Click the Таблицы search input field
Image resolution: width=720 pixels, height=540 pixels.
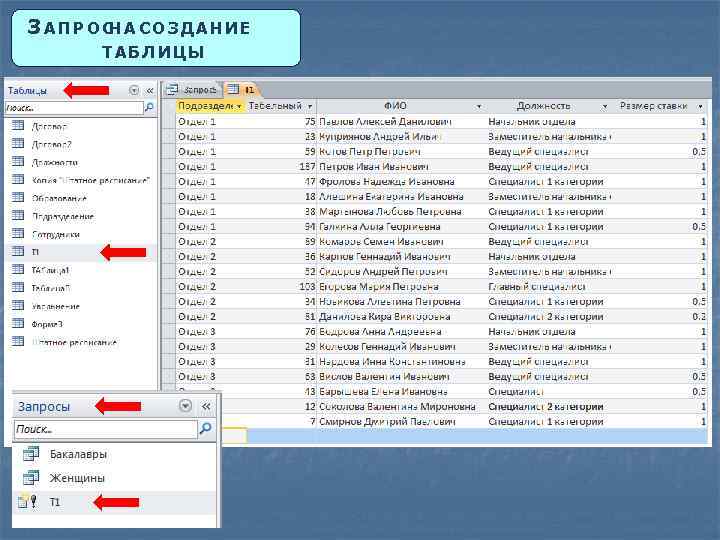[x=73, y=108]
